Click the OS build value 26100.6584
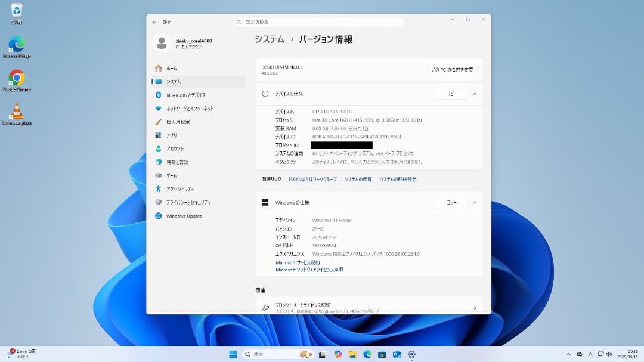Image resolution: width=644 pixels, height=362 pixels. coord(324,246)
